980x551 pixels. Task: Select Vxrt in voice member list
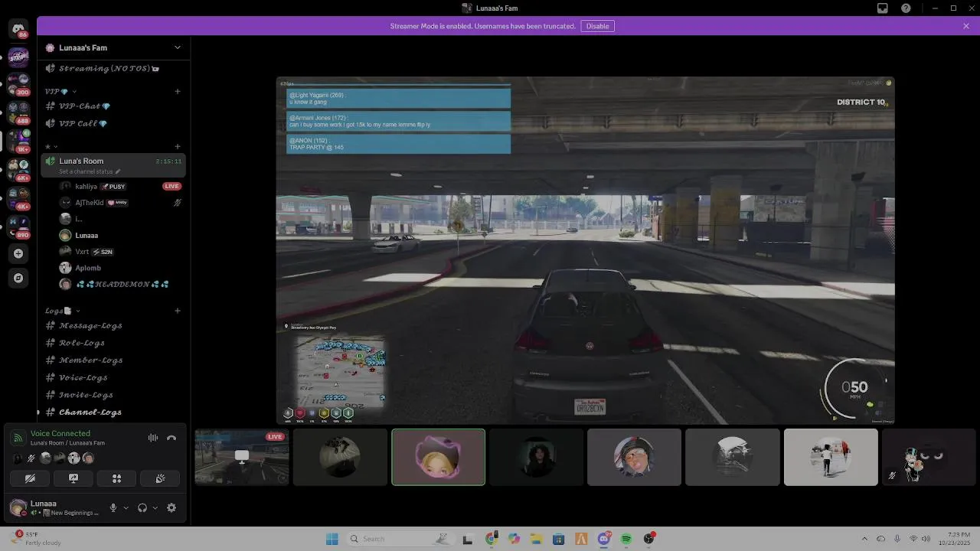pos(121,252)
